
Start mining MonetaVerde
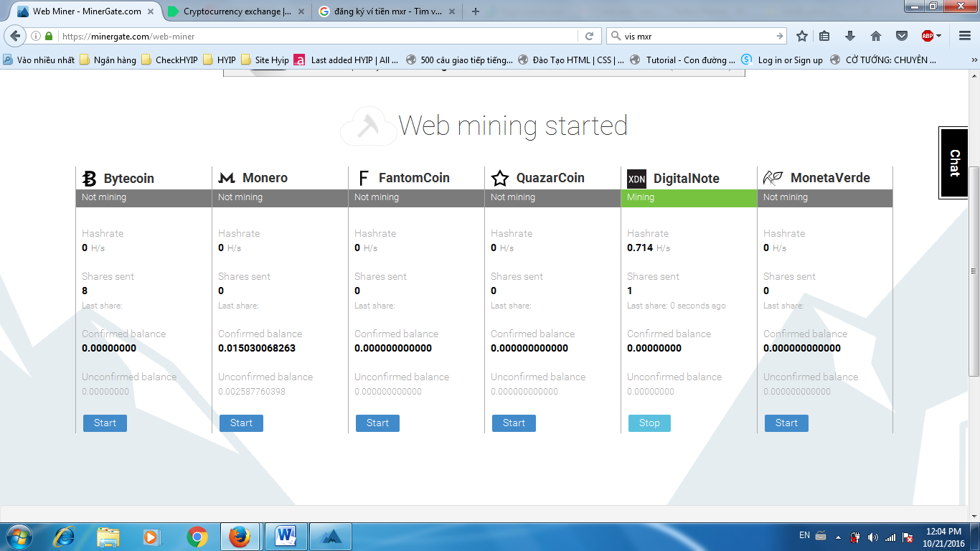pyautogui.click(x=786, y=423)
